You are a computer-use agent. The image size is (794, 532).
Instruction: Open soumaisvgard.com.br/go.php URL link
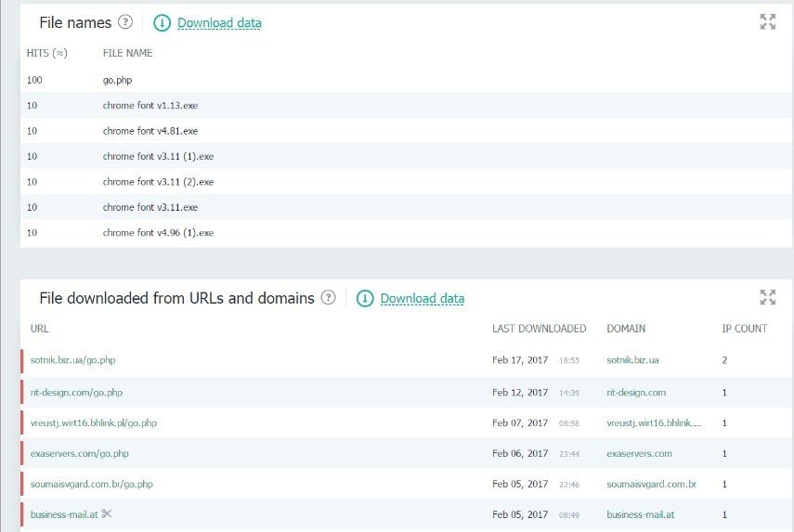pyautogui.click(x=92, y=484)
